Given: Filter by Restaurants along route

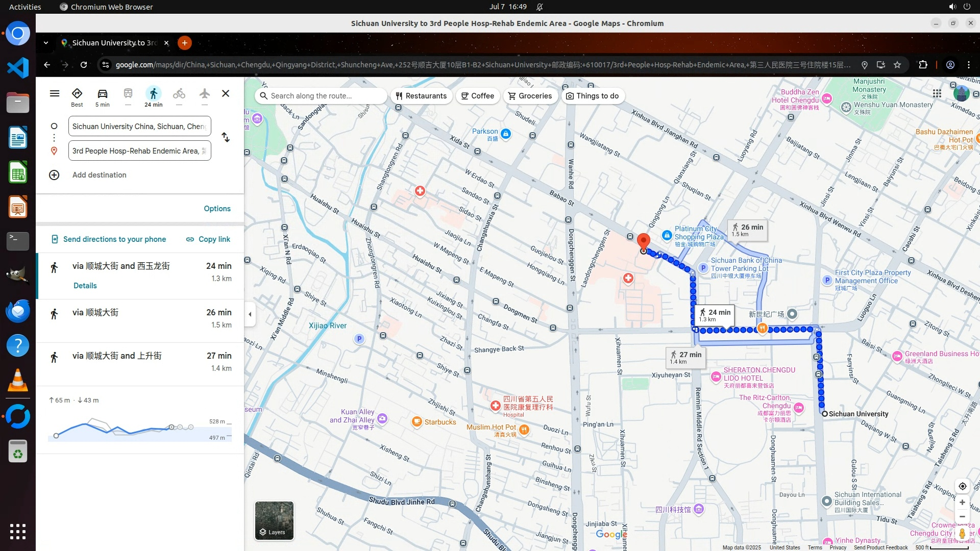Looking at the screenshot, I should [x=421, y=96].
